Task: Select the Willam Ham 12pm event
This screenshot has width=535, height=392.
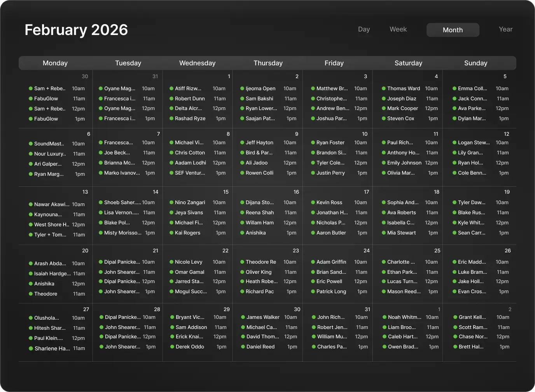Action: [x=268, y=223]
